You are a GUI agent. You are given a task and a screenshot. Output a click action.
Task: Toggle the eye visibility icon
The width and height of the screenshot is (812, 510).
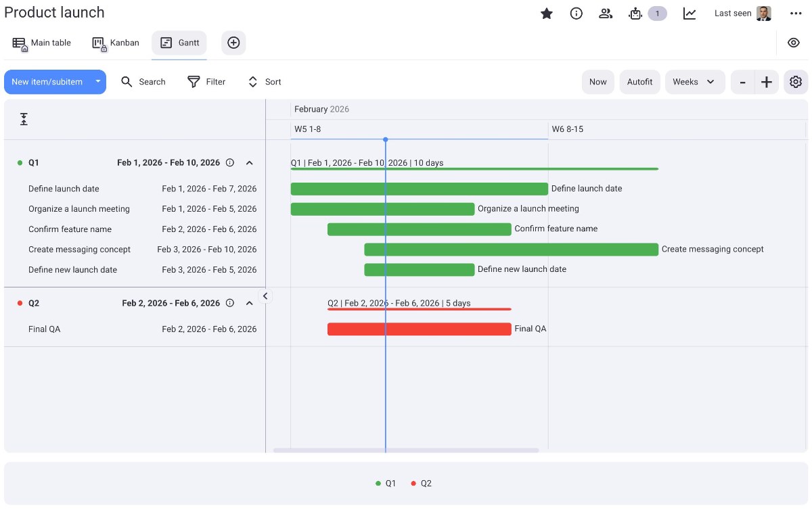point(794,43)
